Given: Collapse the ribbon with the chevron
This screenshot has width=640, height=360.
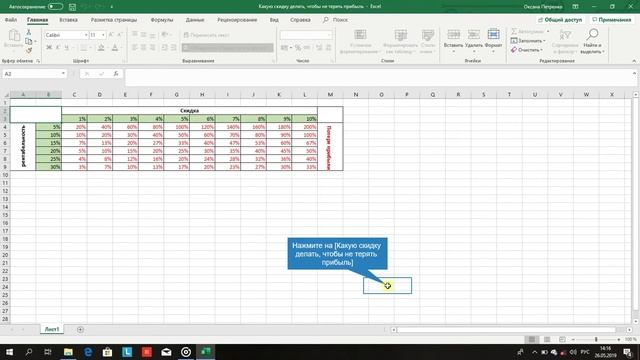Looking at the screenshot, I should (634, 61).
